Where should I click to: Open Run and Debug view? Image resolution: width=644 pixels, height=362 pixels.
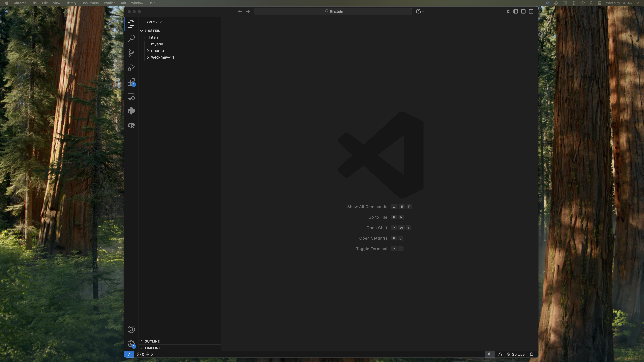click(x=131, y=67)
